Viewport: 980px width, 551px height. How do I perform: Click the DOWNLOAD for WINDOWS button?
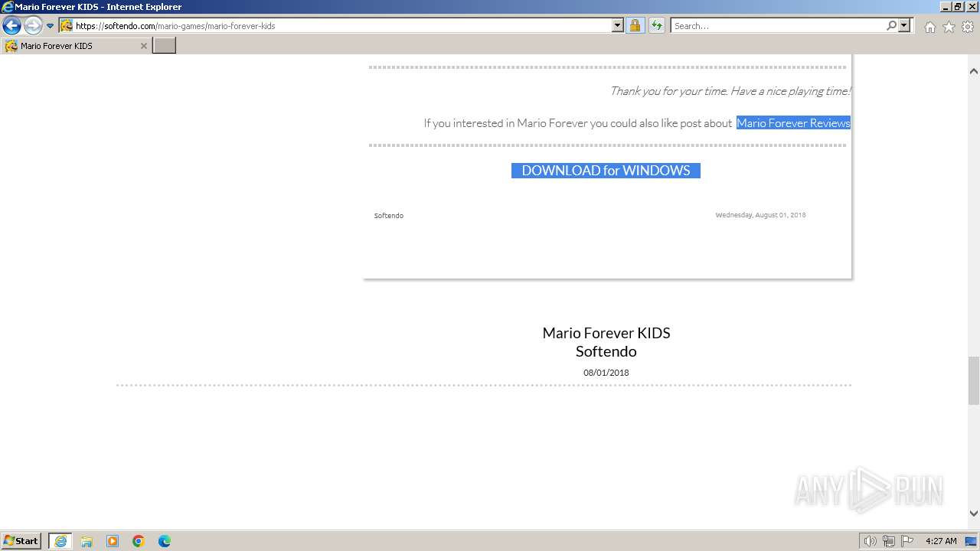click(x=606, y=171)
